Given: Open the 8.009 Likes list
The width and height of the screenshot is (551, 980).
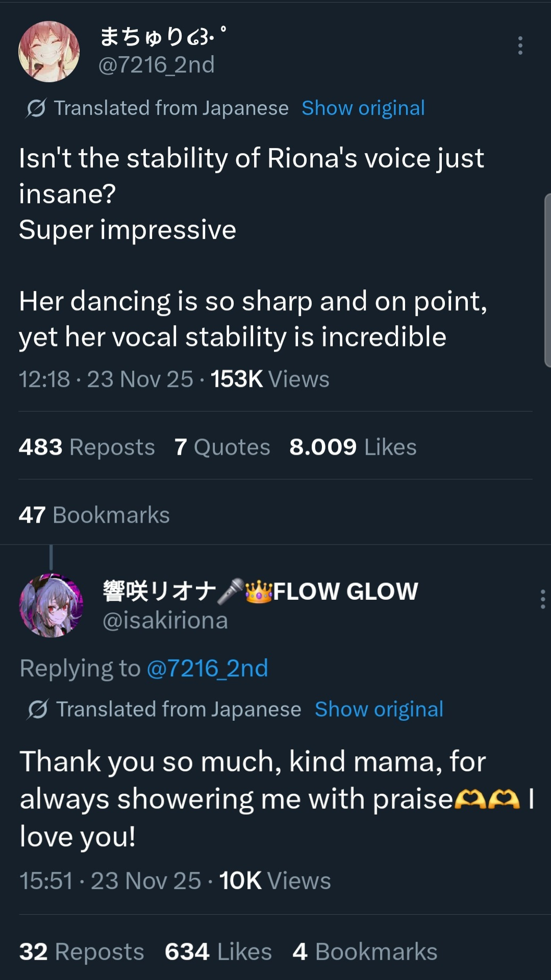Looking at the screenshot, I should [353, 447].
